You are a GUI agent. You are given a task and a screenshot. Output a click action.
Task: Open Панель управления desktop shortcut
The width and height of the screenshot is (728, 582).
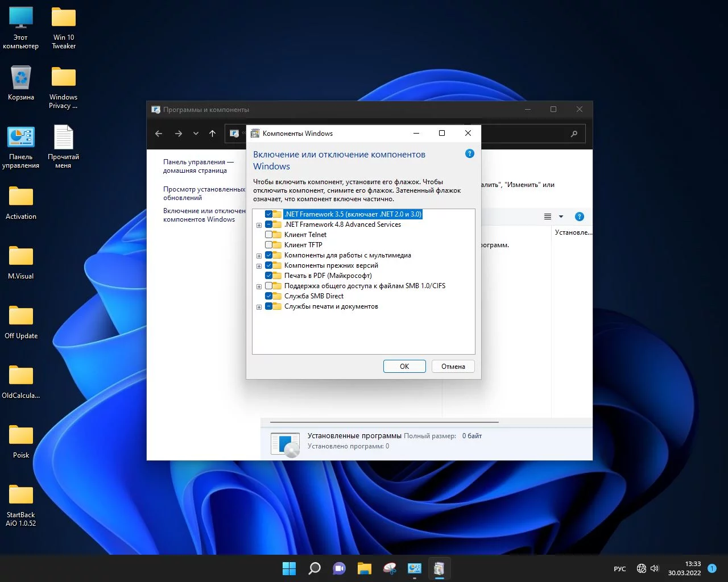point(21,138)
